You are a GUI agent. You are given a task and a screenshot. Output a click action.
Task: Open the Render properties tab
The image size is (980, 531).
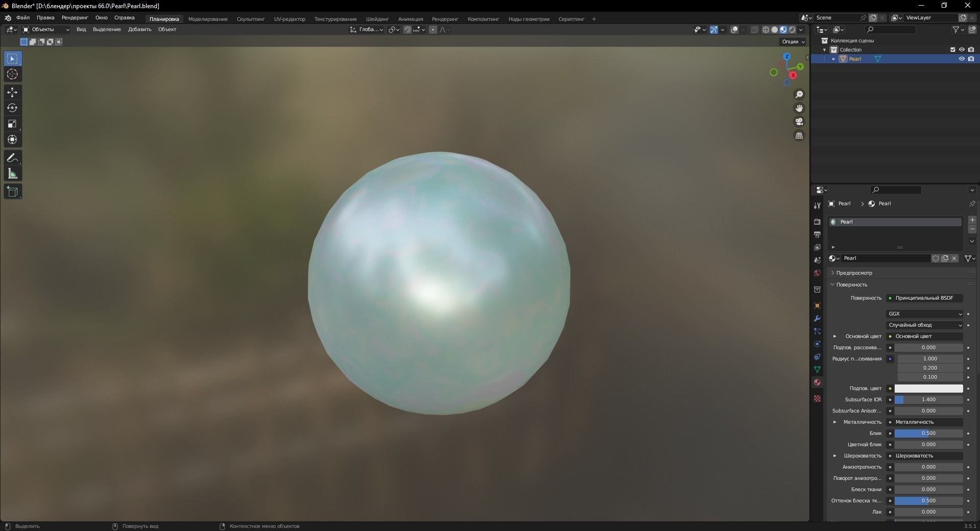[817, 222]
